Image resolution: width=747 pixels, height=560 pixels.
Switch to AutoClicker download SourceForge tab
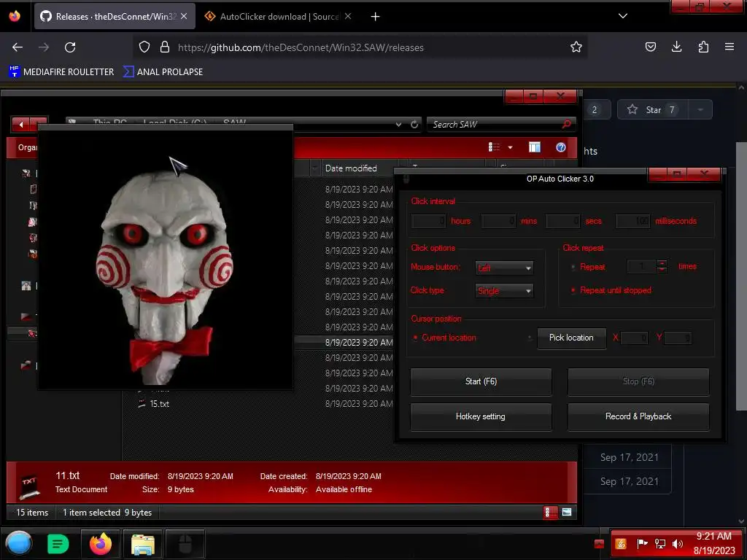pos(279,16)
